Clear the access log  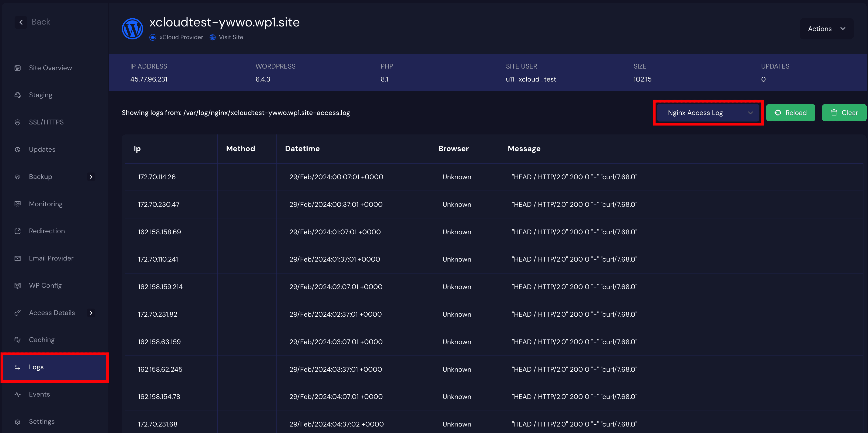pyautogui.click(x=843, y=113)
